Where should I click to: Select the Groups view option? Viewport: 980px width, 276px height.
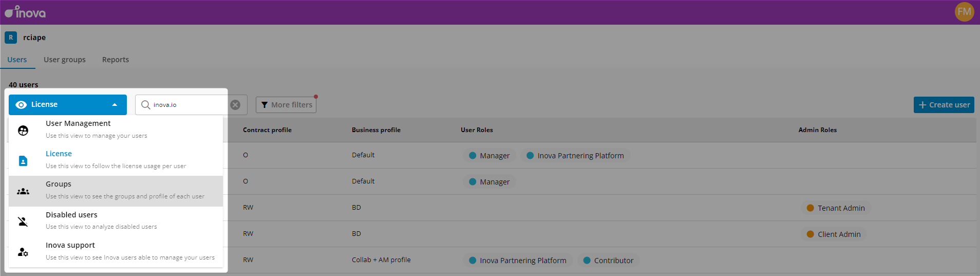click(116, 191)
